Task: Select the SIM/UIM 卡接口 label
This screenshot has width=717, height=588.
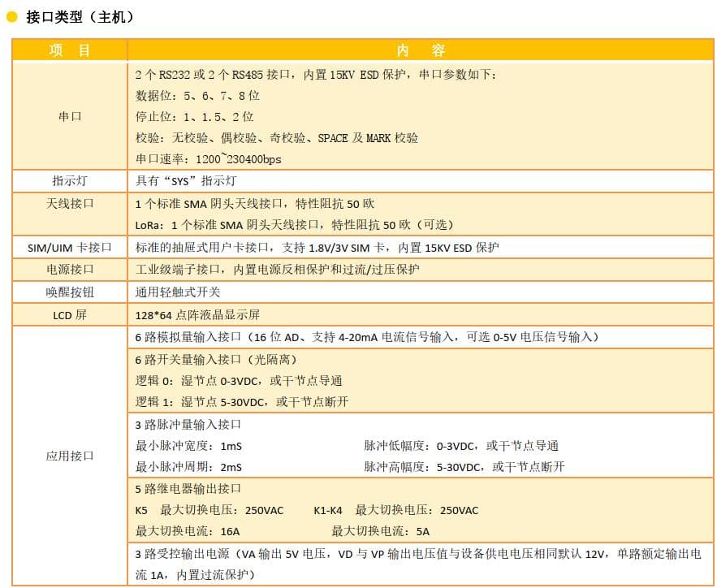Action: [x=70, y=248]
